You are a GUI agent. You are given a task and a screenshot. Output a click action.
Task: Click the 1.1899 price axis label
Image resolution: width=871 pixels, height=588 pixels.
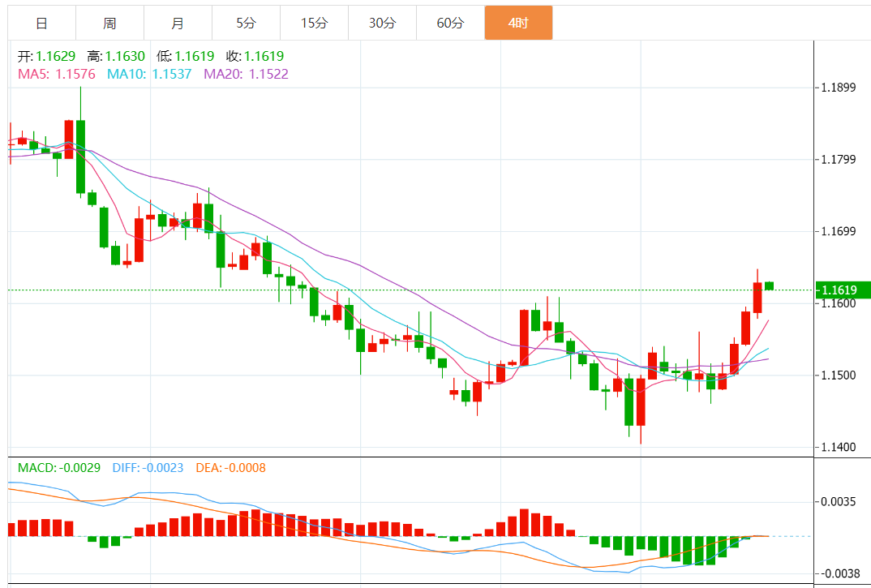[839, 88]
